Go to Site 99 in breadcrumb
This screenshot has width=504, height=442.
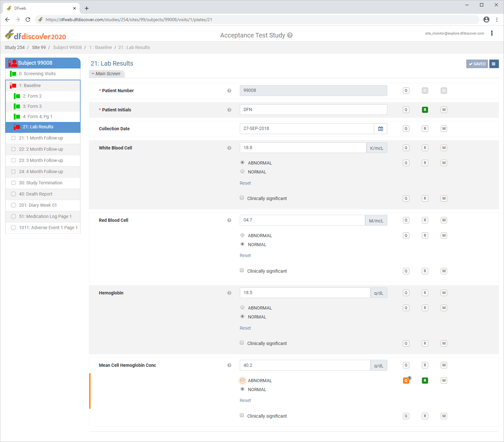coord(39,47)
